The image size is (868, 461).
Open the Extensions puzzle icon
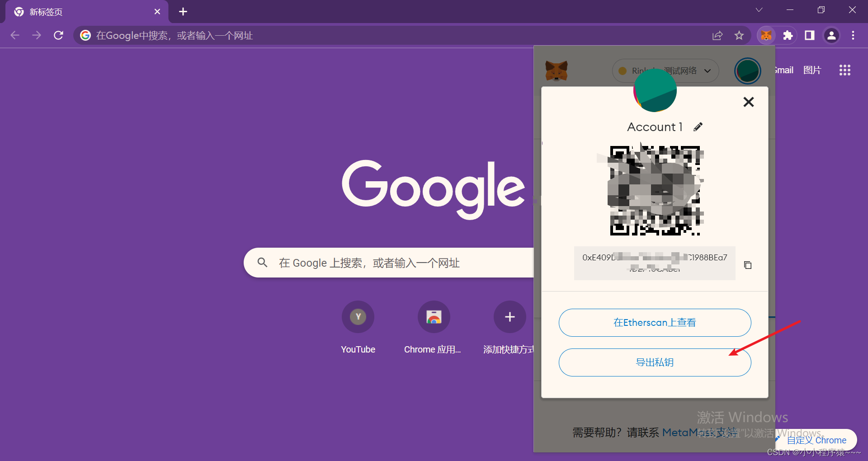(788, 35)
